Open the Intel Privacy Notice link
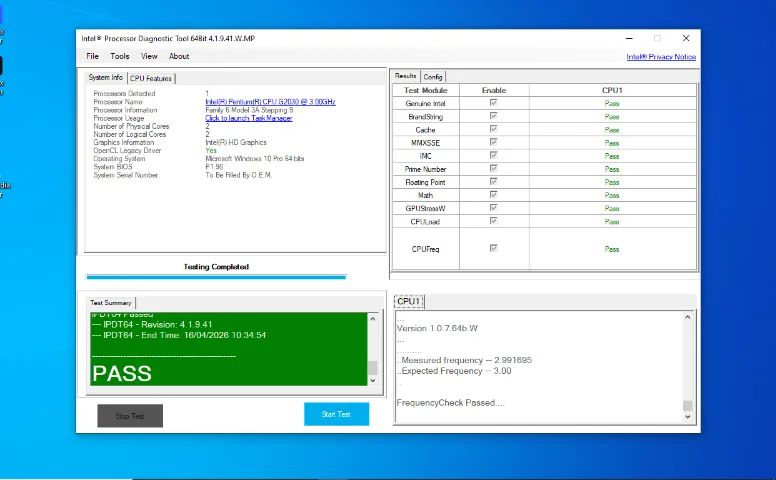The height and width of the screenshot is (480, 776). [661, 57]
